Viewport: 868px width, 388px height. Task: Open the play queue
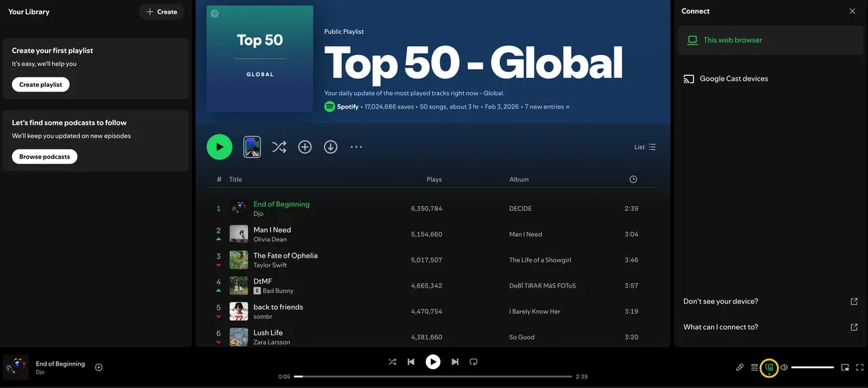(754, 368)
